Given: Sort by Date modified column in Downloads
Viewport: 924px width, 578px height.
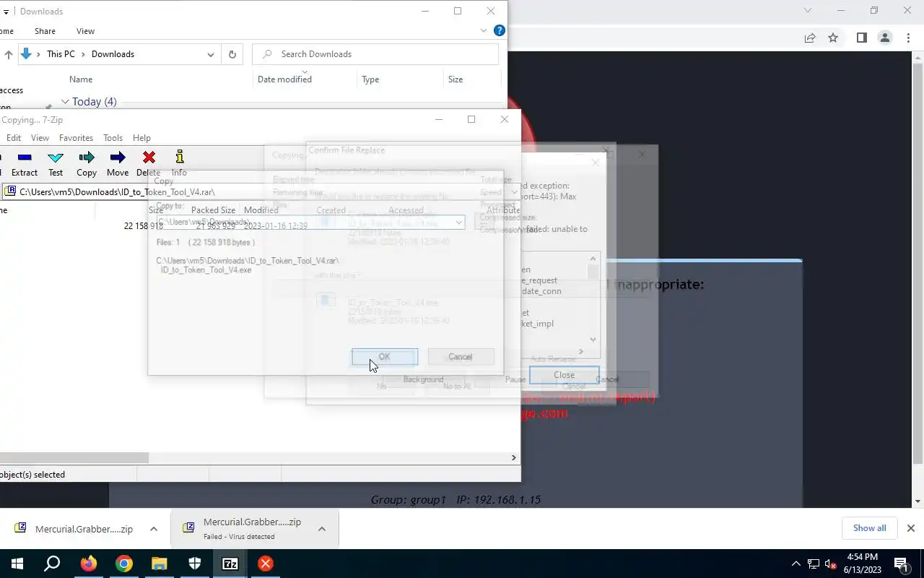Looking at the screenshot, I should (x=284, y=79).
